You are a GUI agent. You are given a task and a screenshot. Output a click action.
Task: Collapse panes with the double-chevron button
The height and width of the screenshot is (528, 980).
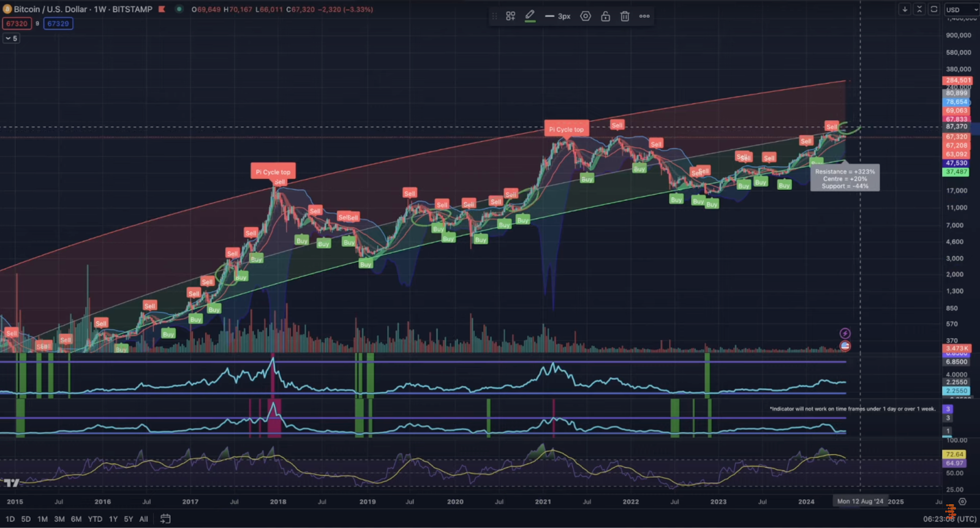coord(919,9)
